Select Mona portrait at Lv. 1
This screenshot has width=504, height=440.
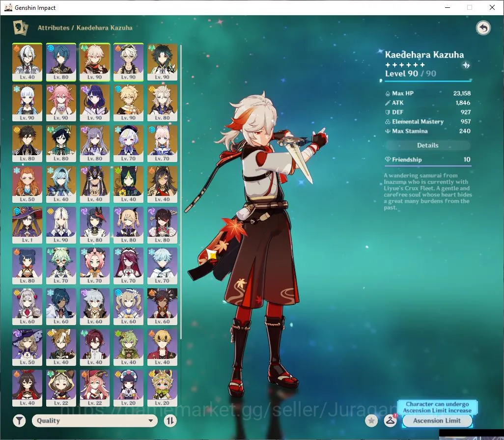28,225
